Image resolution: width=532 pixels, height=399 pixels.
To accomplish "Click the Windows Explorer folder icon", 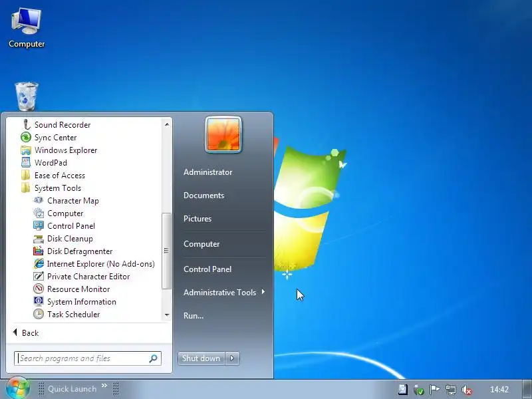I will 26,150.
